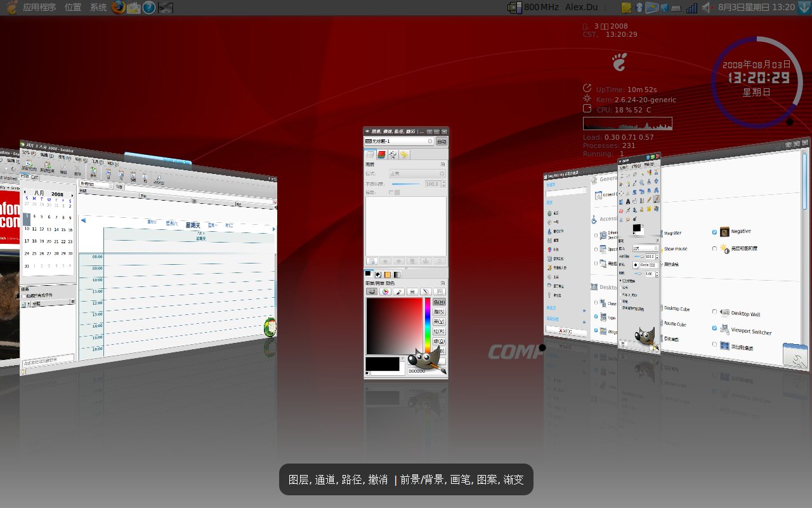
Task: Select the Eraser tool in GIMP toolbox
Action: coord(622,210)
